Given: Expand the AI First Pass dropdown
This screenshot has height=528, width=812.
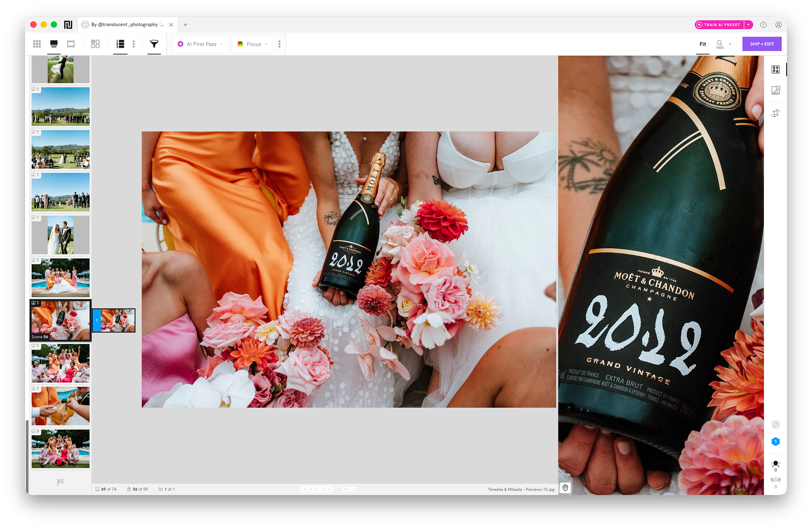Looking at the screenshot, I should pos(200,44).
